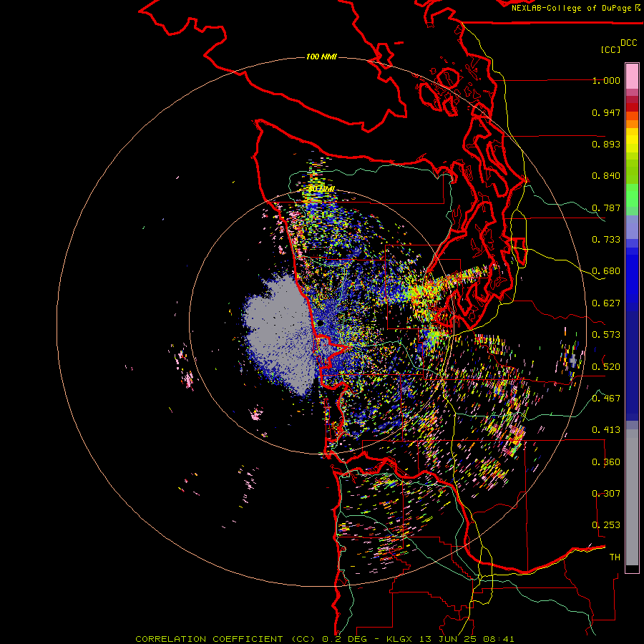Select the [CC] legend unit label
The image size is (644, 644).
click(x=610, y=50)
